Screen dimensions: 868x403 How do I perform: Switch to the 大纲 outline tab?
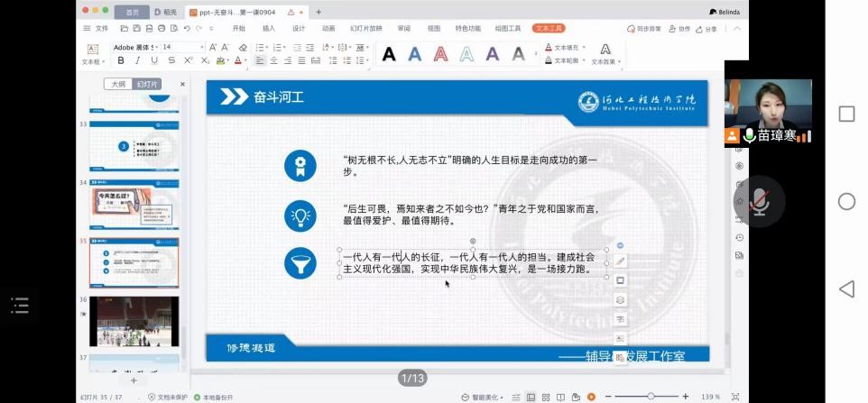[x=117, y=84]
